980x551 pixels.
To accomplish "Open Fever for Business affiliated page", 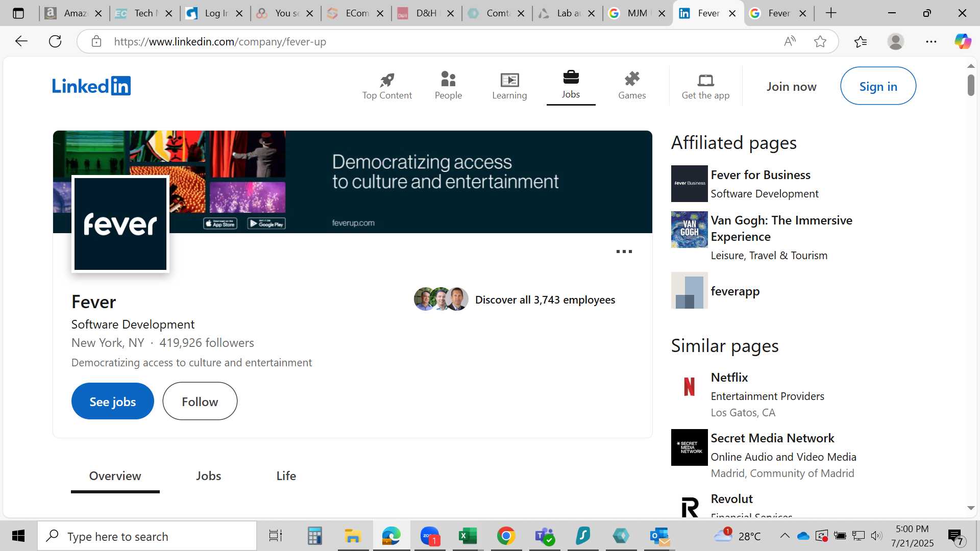I will [x=761, y=175].
